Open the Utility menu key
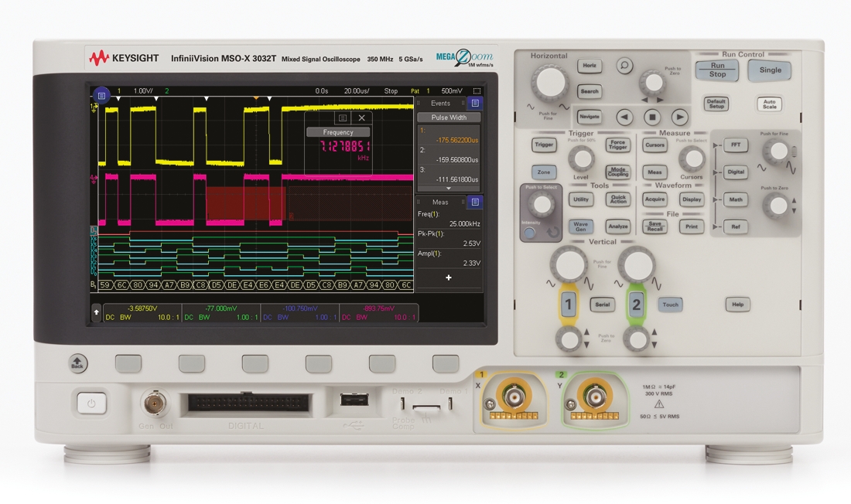 [580, 199]
